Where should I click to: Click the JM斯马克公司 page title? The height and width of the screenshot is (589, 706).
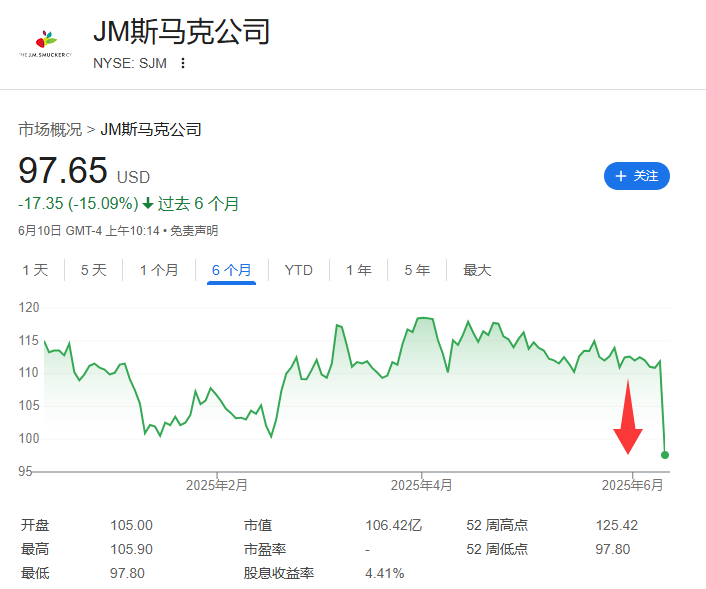click(x=181, y=32)
